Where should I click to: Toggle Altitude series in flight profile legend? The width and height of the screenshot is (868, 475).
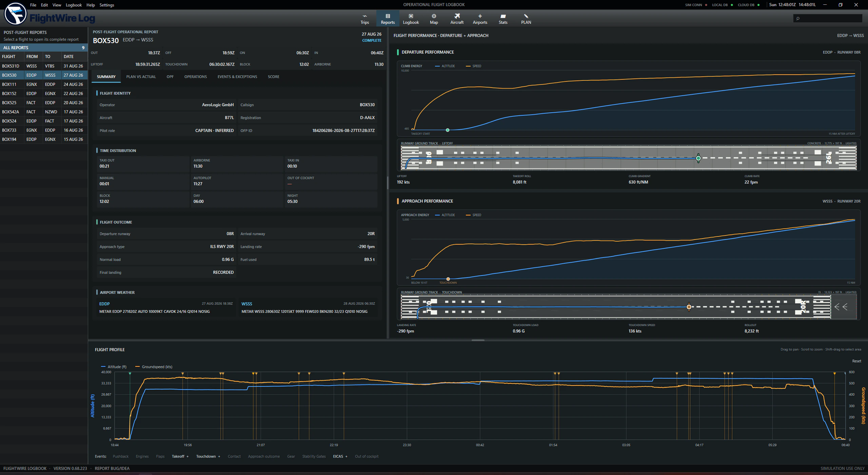pyautogui.click(x=114, y=367)
